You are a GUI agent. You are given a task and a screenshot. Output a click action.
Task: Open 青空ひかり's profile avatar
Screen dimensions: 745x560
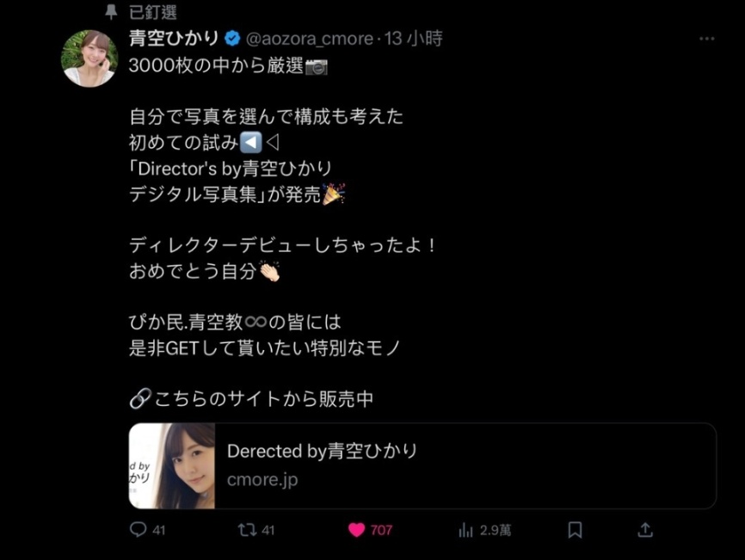[x=89, y=58]
